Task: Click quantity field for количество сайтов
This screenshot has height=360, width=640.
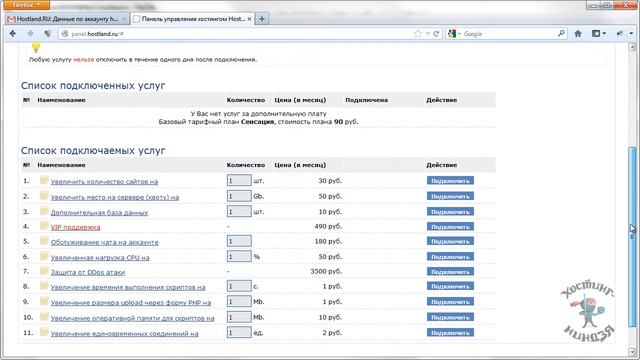Action: coord(239,180)
